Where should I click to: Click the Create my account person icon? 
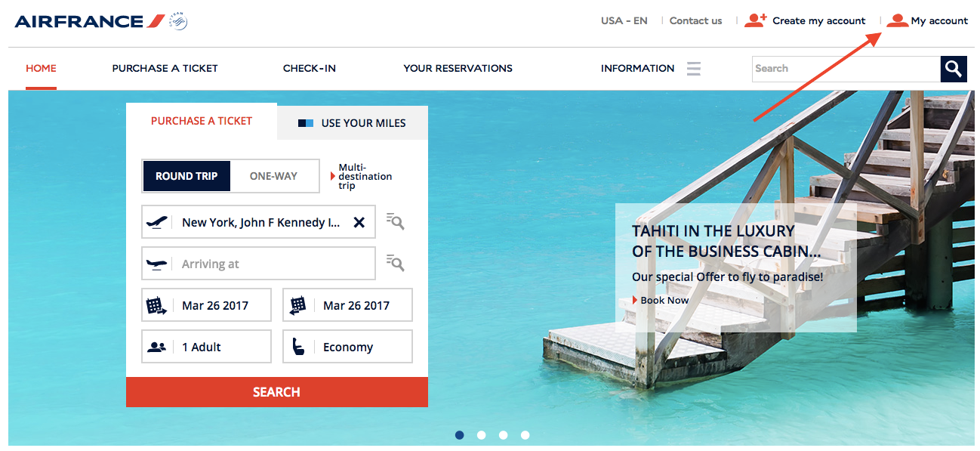click(x=756, y=20)
